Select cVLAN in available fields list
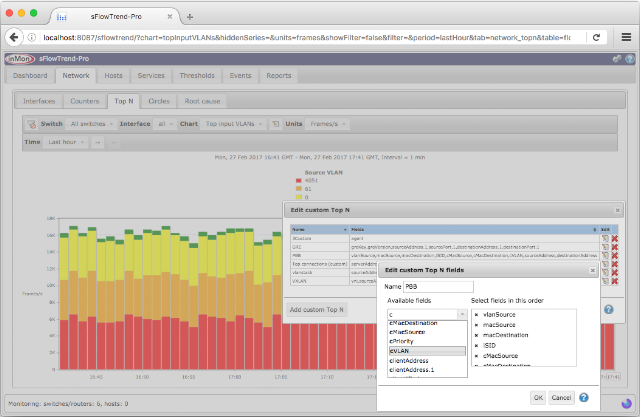Screen dimensions: 640x417 (x=427, y=351)
